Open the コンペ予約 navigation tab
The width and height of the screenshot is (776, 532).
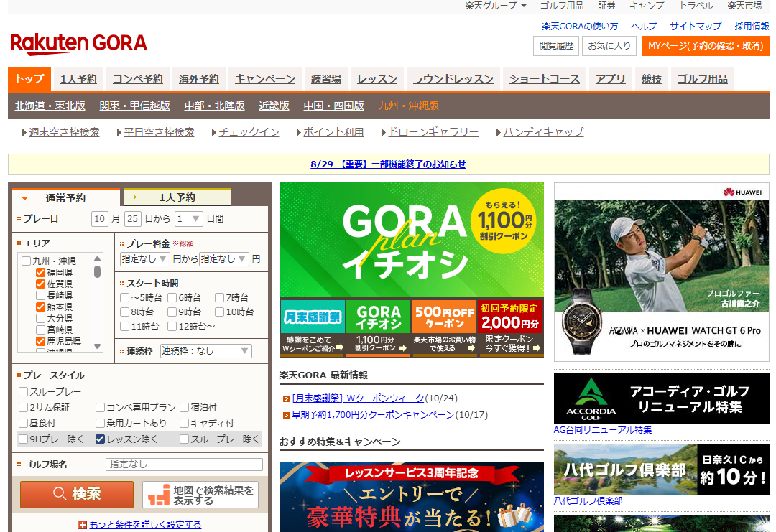[137, 79]
